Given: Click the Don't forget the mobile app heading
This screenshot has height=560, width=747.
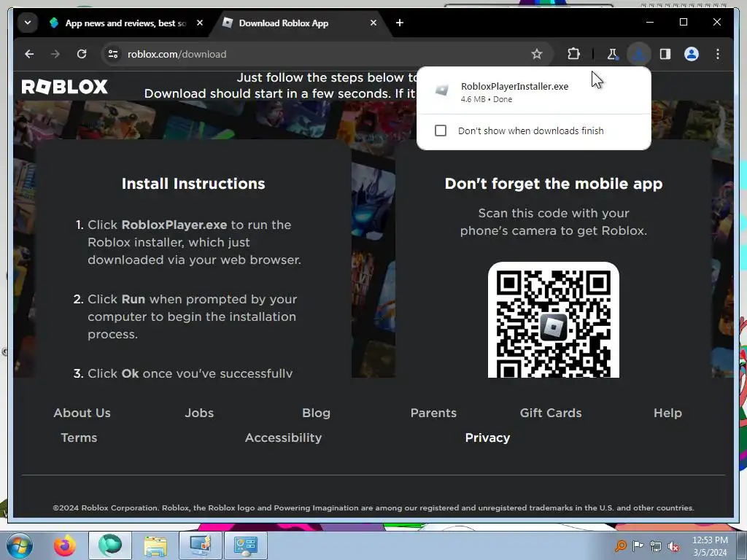Looking at the screenshot, I should coord(554,184).
